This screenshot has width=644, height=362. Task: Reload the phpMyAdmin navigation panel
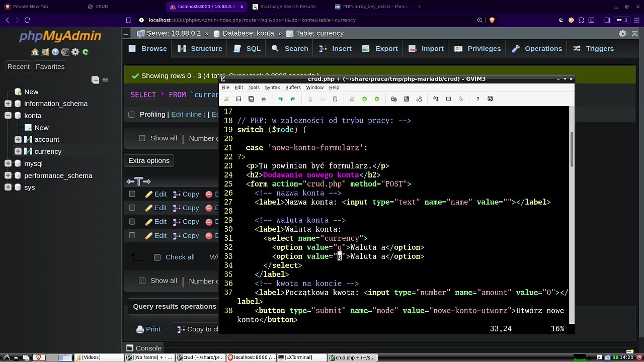pos(85,52)
